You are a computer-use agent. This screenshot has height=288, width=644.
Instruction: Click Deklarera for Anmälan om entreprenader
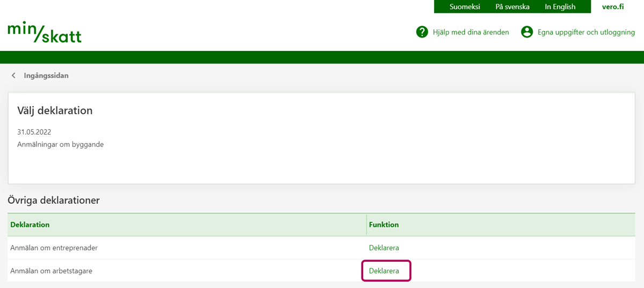[x=383, y=248]
